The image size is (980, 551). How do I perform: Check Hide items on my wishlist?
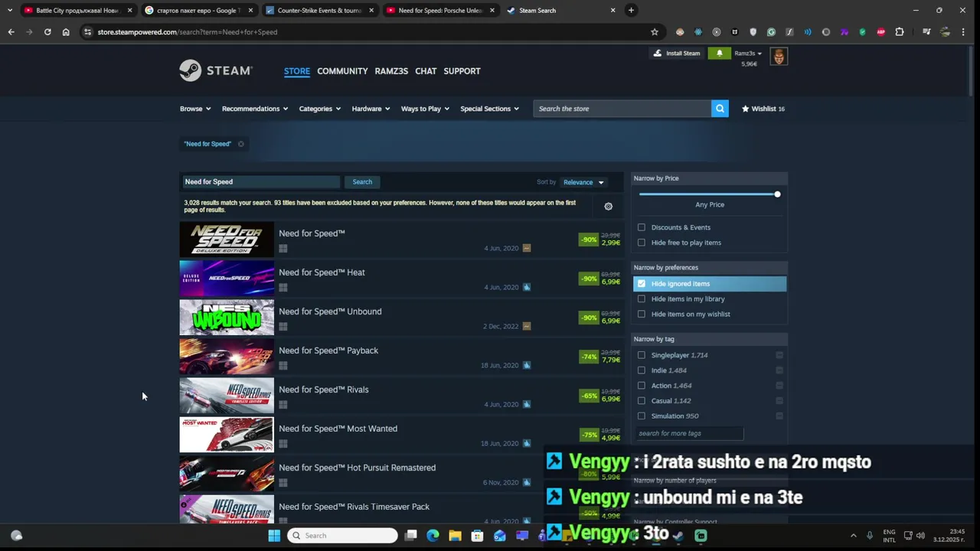(642, 315)
